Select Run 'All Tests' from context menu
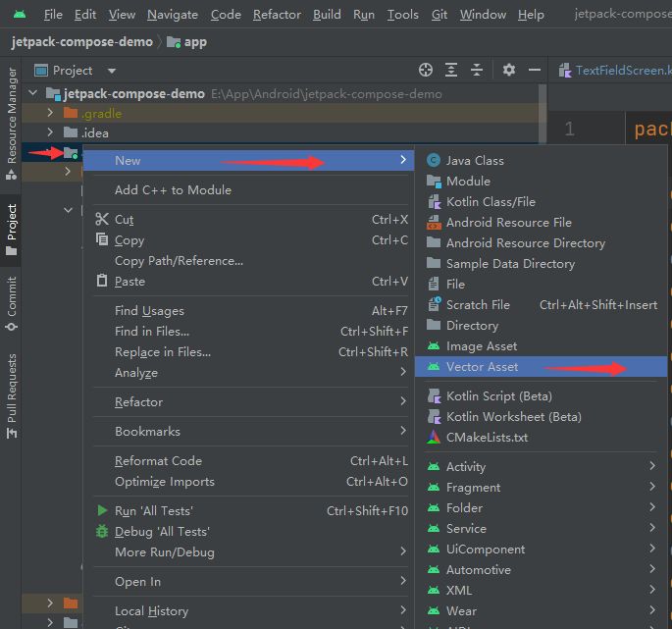 point(153,510)
